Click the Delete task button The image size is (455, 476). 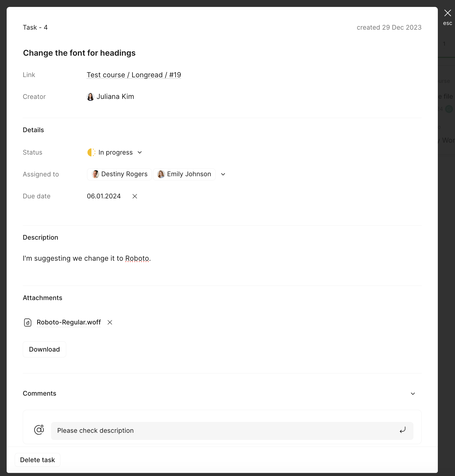click(x=37, y=460)
